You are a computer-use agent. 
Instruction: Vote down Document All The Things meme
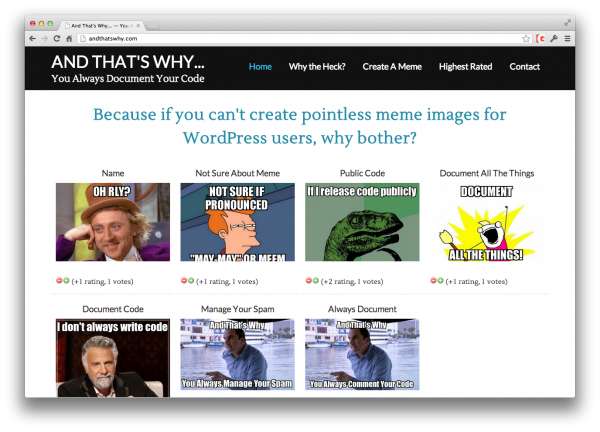pyautogui.click(x=434, y=280)
